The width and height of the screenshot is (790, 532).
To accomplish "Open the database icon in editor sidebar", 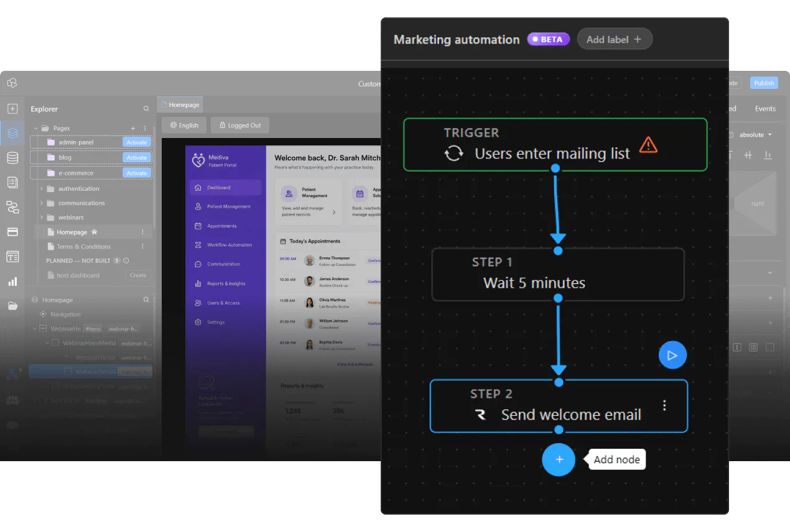I will (12, 158).
